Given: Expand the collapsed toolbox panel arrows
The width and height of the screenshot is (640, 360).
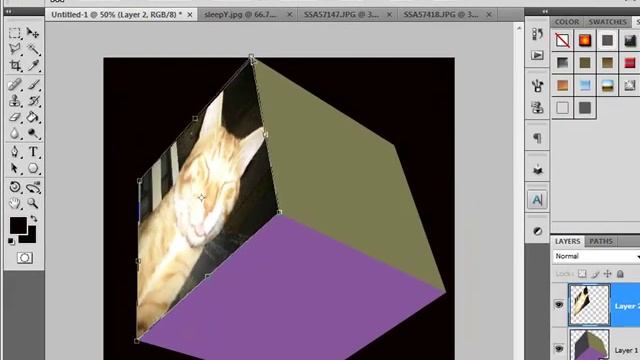Looking at the screenshot, I should point(9,12).
